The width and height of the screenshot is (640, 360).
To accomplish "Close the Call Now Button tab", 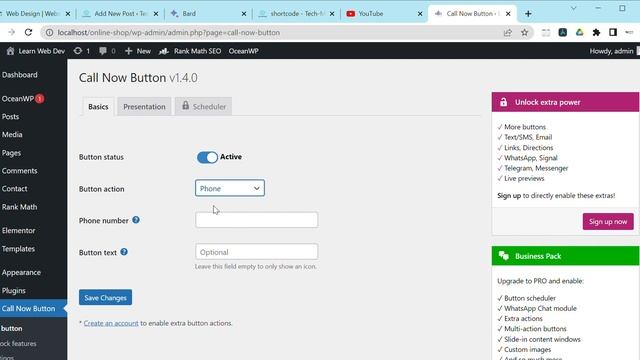I will (508, 13).
